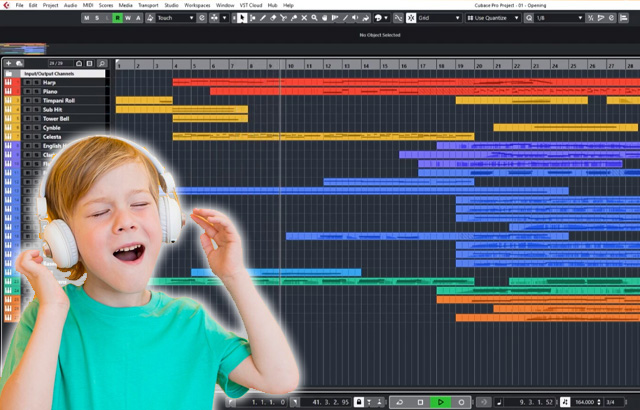Select the Range Selection tool
The height and width of the screenshot is (410, 640).
tap(253, 18)
